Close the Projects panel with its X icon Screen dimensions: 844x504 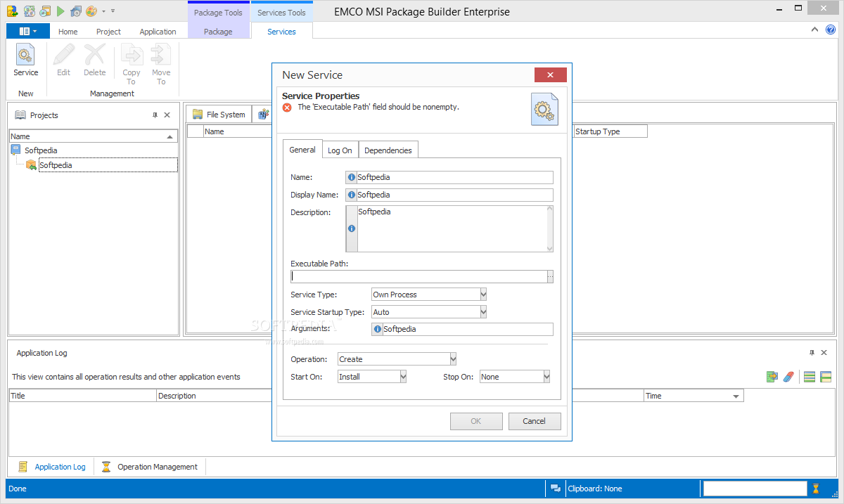[x=167, y=115]
